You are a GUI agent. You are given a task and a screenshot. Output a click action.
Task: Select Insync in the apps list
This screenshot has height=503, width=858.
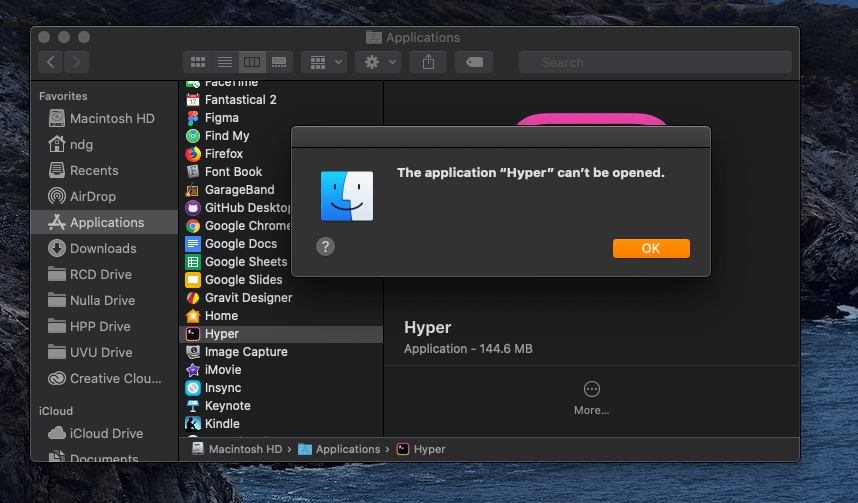(x=281, y=388)
